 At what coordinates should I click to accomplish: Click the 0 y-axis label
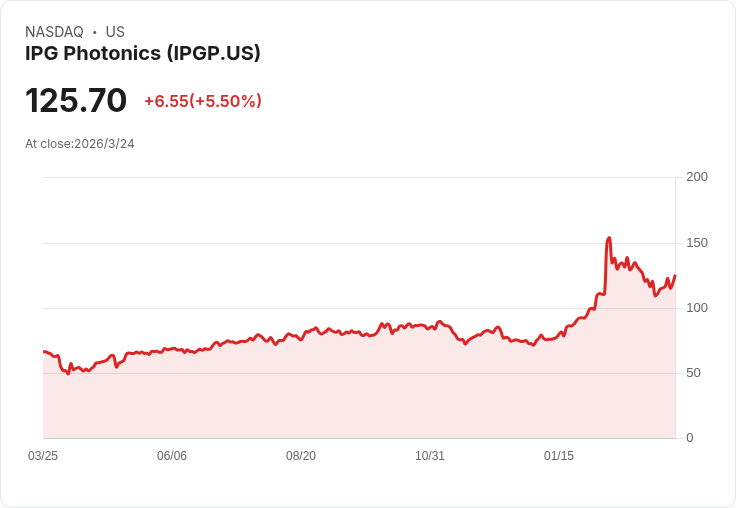(690, 438)
